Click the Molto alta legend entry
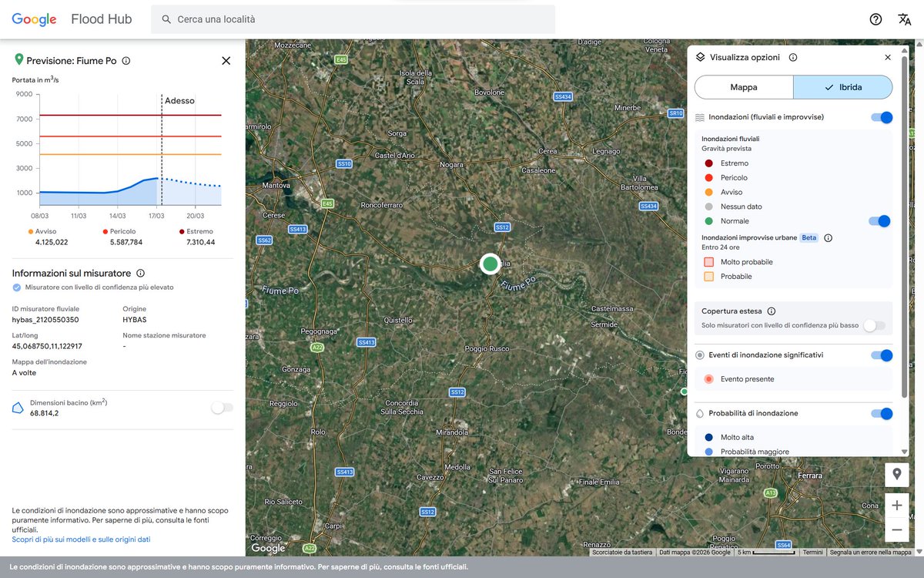This screenshot has width=924, height=578. (x=737, y=438)
